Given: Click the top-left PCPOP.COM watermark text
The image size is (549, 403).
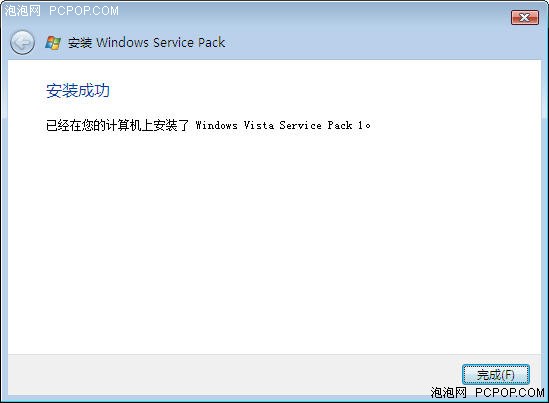Looking at the screenshot, I should pyautogui.click(x=84, y=11).
